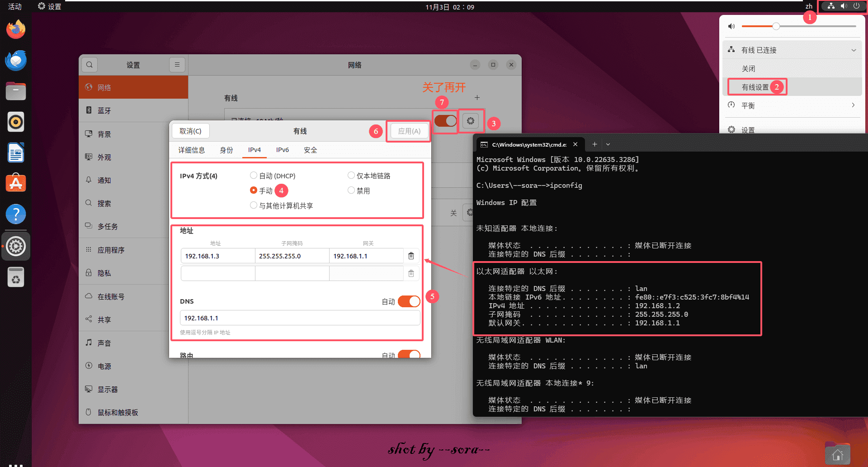Click the DNS field 192.168.1.1
The width and height of the screenshot is (868, 467).
click(x=300, y=318)
